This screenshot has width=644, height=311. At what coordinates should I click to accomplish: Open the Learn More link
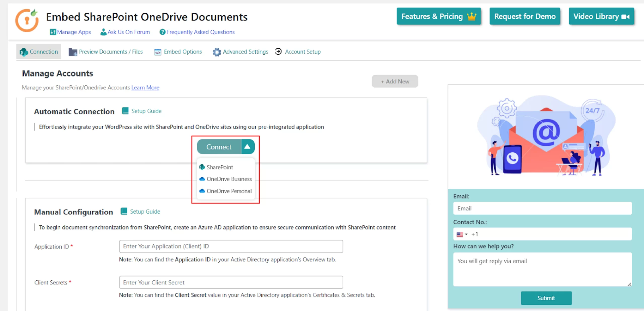pyautogui.click(x=145, y=87)
